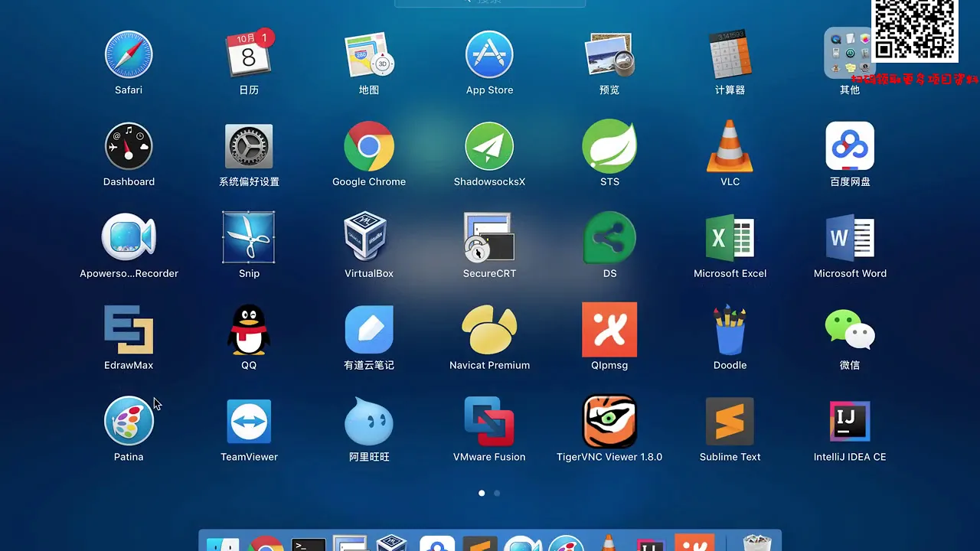980x551 pixels.
Task: Open SecureCRT from Launchpad
Action: coord(489,238)
